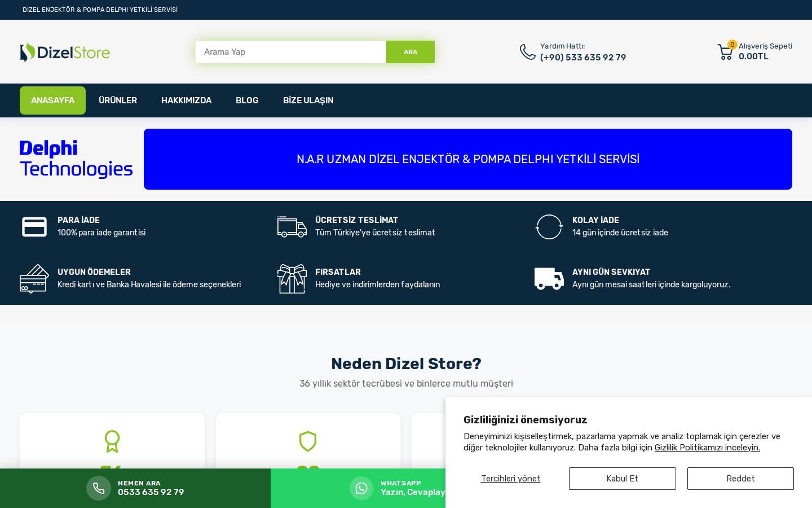This screenshot has height=508, width=812.
Task: Click the Tüm Türkiye'ye ücretsiz teslimat text
Action: point(375,233)
